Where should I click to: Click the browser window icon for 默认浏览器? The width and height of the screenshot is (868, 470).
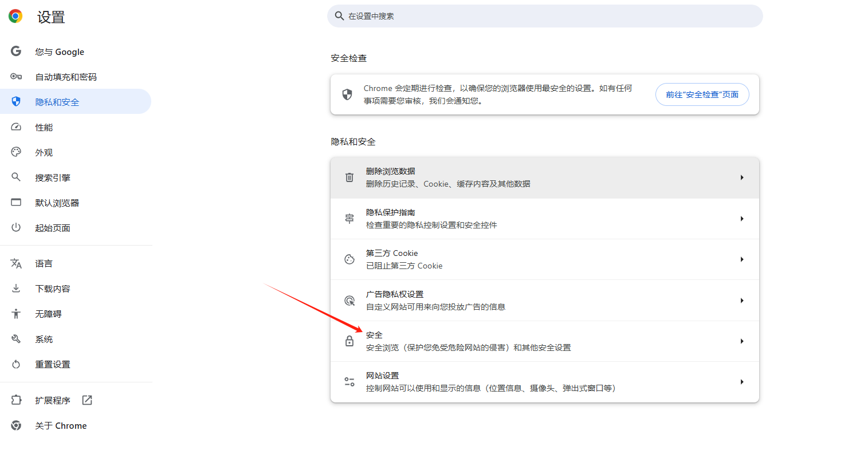[16, 203]
